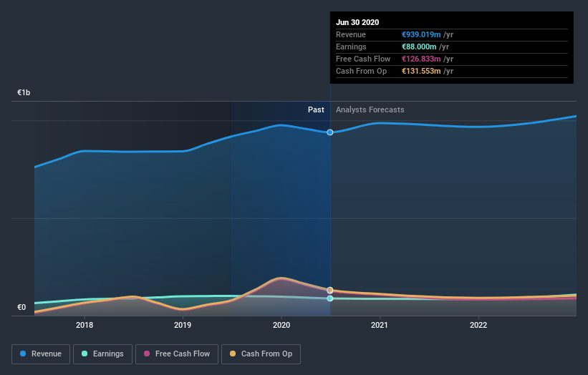Viewport: 588px width, 375px height.
Task: Click the €88.000m earnings value
Action: pos(419,47)
